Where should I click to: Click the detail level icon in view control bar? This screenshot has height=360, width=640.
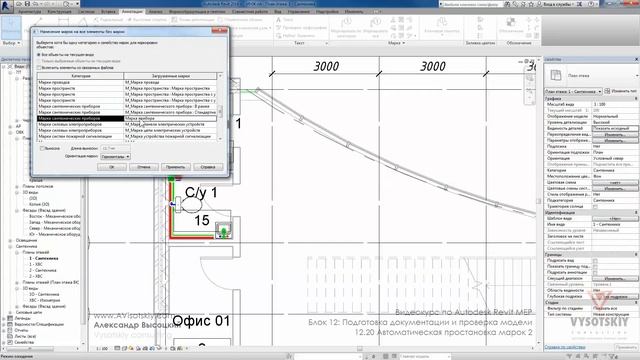point(118,349)
